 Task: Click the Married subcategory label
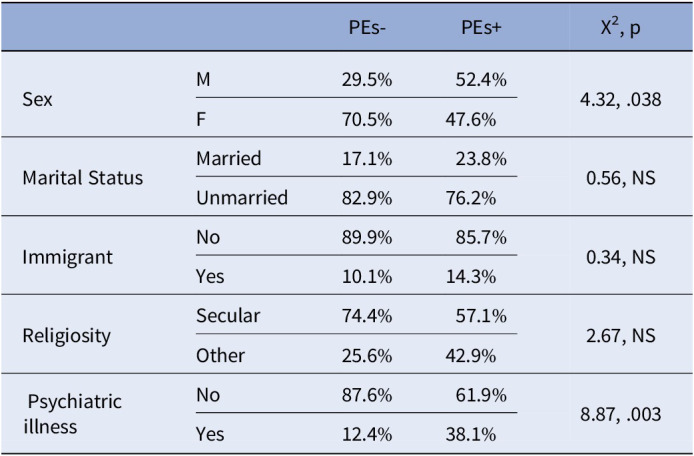pos(229,158)
